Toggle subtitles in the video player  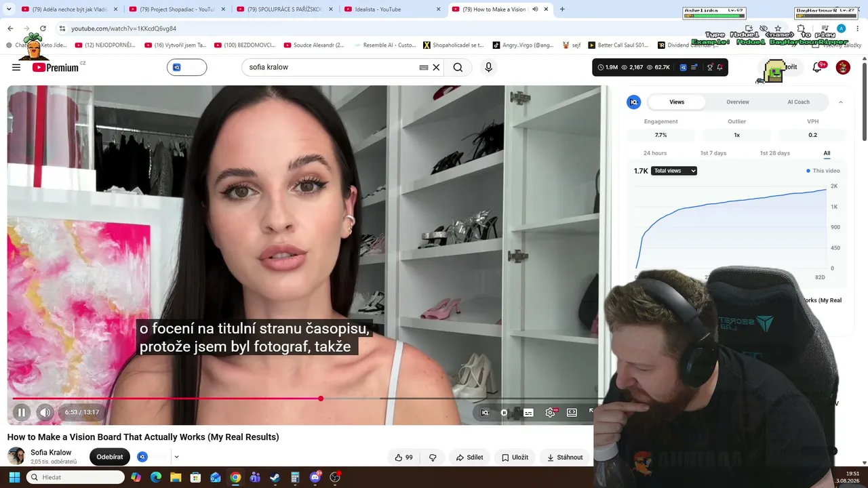tap(528, 412)
